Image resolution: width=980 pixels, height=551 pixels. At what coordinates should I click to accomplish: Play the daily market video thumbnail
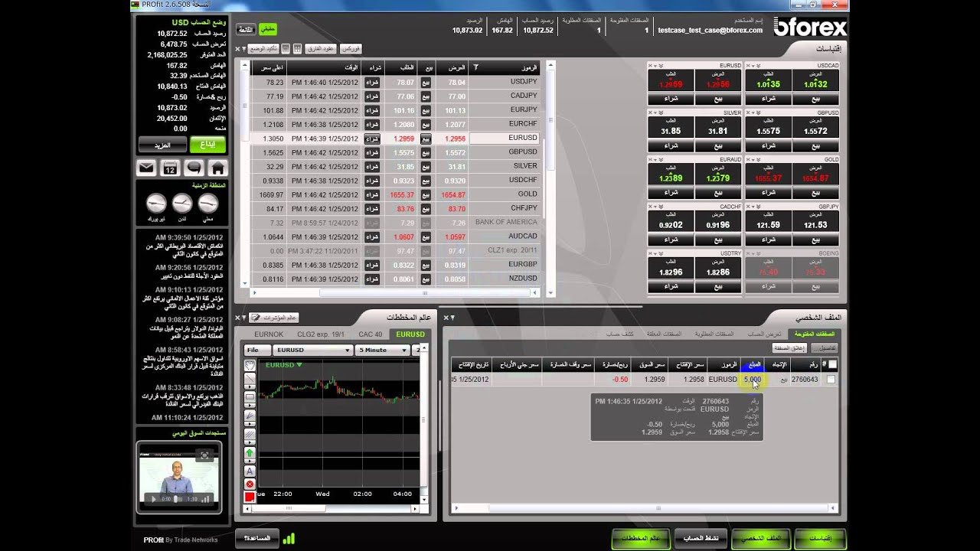(x=153, y=499)
